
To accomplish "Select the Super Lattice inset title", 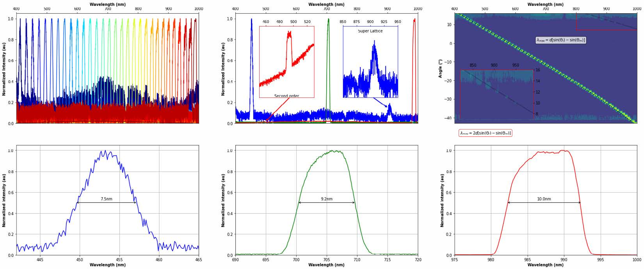I will [370, 31].
